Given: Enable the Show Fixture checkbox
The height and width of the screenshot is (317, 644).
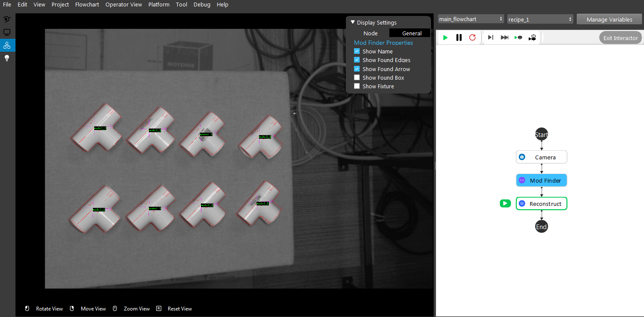Looking at the screenshot, I should click(357, 86).
